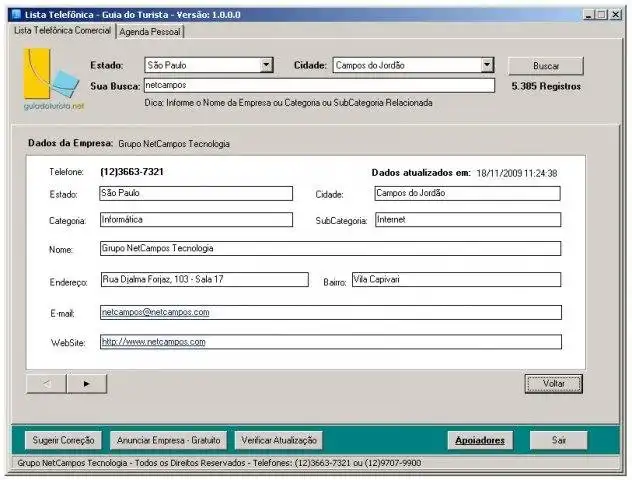Viewport: 632px width, 480px height.
Task: Click the guiadoturista.net logo
Action: pos(53,80)
